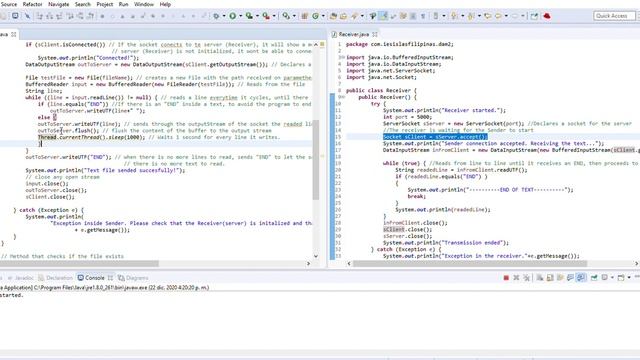Open dropdown next to Display Selected Console
640x360 pixels.
pos(612,278)
